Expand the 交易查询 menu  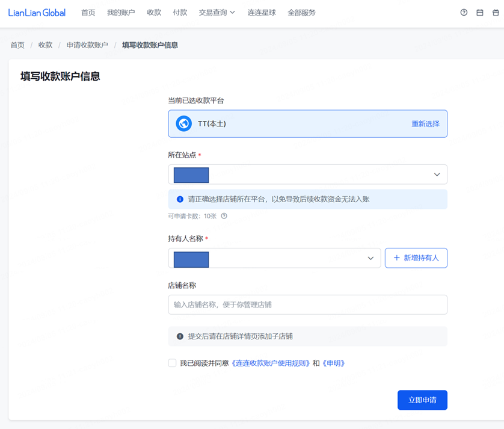[x=217, y=13]
